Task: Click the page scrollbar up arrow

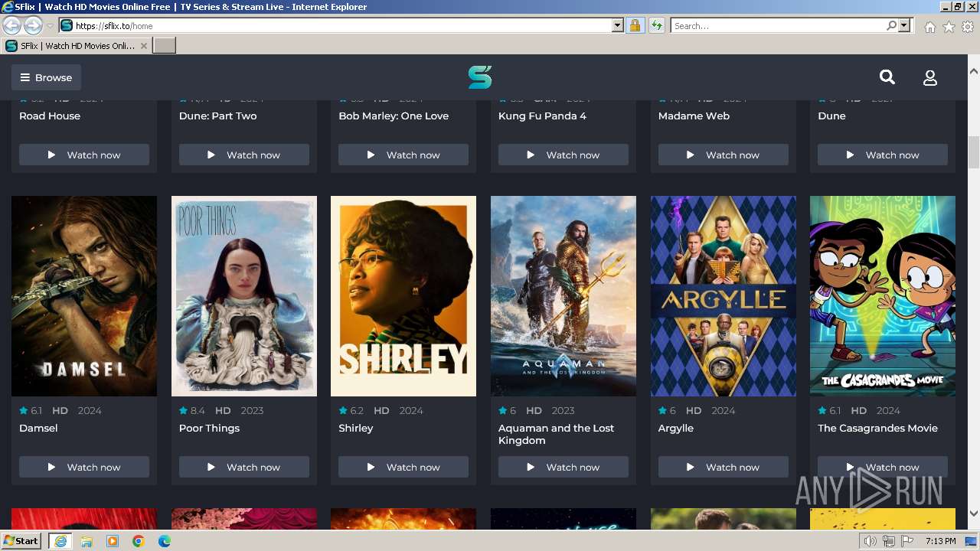Action: click(x=974, y=71)
